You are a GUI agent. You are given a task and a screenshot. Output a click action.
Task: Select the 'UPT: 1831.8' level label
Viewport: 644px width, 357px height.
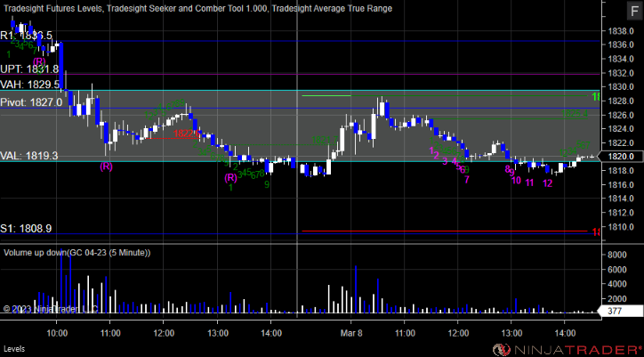click(x=29, y=69)
